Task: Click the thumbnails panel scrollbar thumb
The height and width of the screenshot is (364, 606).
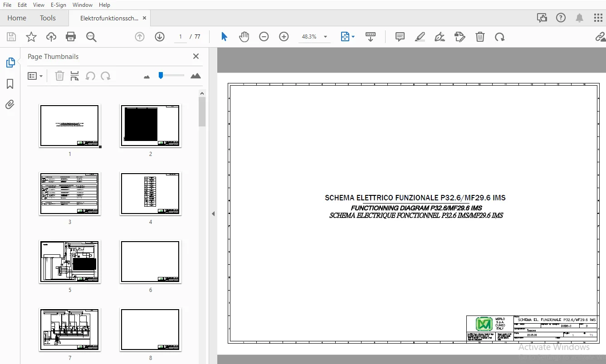Action: (x=202, y=112)
